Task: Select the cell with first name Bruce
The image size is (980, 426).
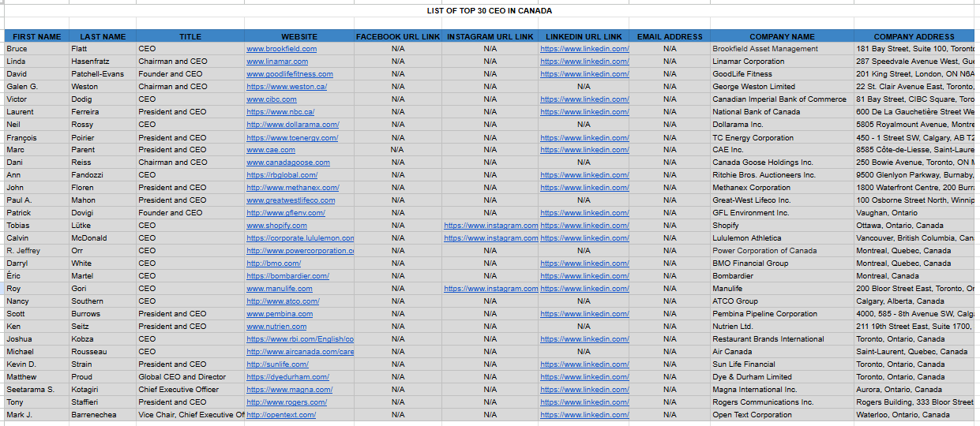Action: tap(37, 49)
